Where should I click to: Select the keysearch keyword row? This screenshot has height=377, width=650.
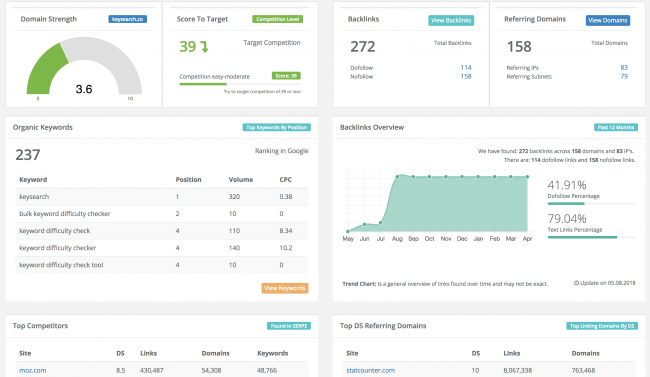[162, 197]
